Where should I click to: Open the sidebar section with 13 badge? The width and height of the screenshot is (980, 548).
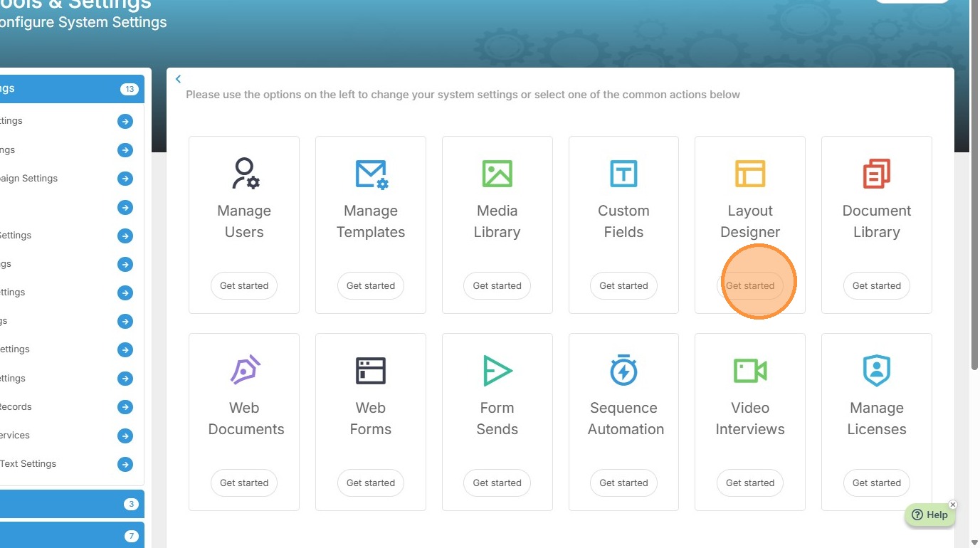click(x=71, y=89)
